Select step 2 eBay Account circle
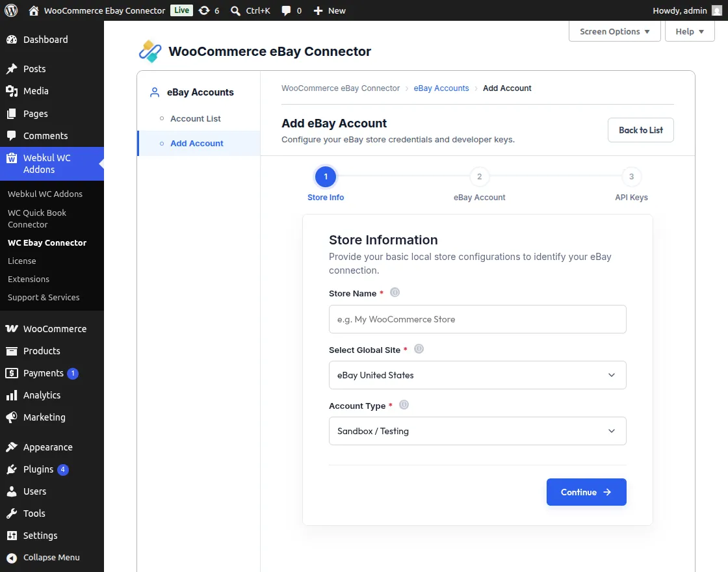The width and height of the screenshot is (728, 572). [x=479, y=176]
